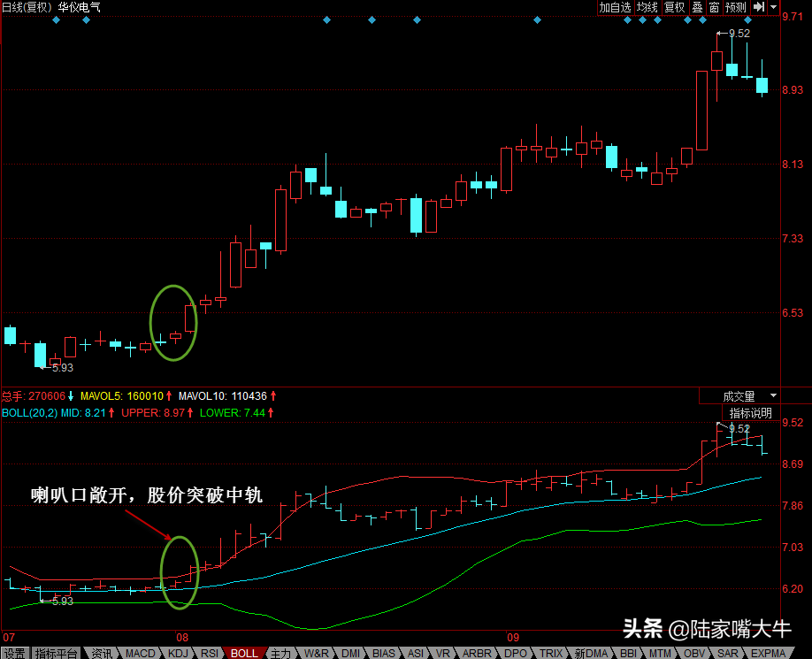812x659 pixels.
Task: Click the MAVOL10: 110436 value
Action: tap(223, 396)
